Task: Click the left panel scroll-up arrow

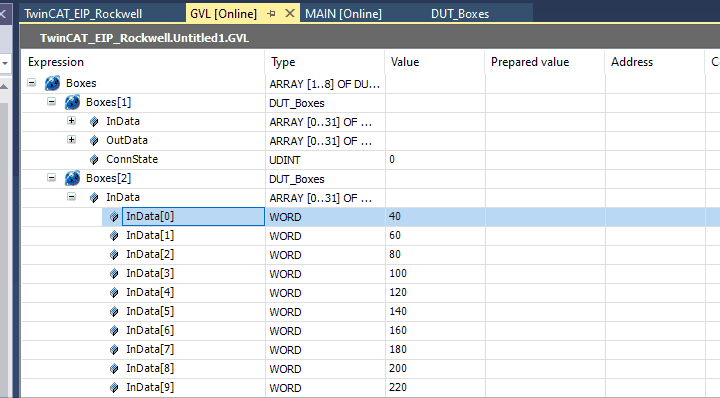Action: click(x=4, y=87)
